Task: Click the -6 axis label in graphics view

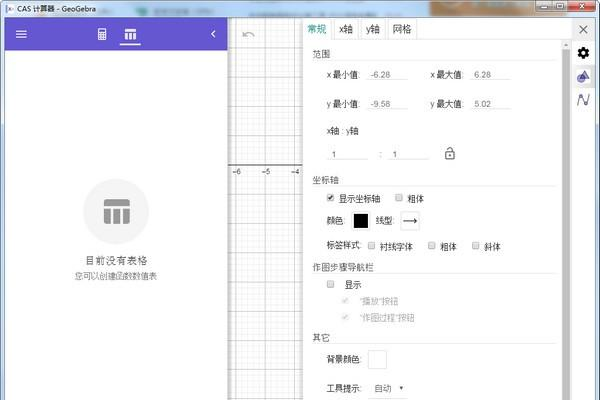Action: [236, 171]
